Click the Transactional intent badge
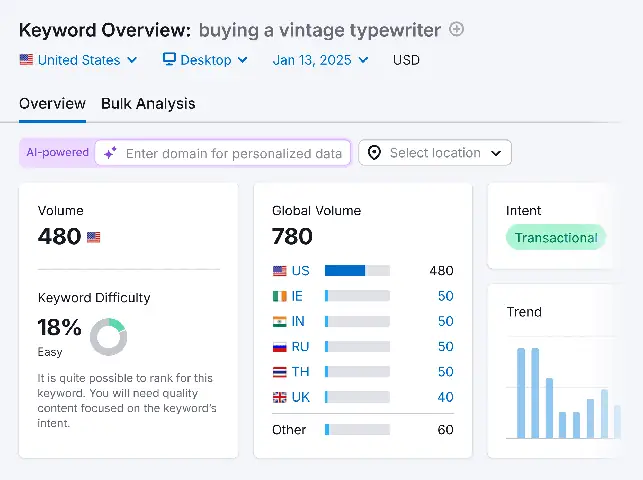The height and width of the screenshot is (480, 643). pos(556,237)
